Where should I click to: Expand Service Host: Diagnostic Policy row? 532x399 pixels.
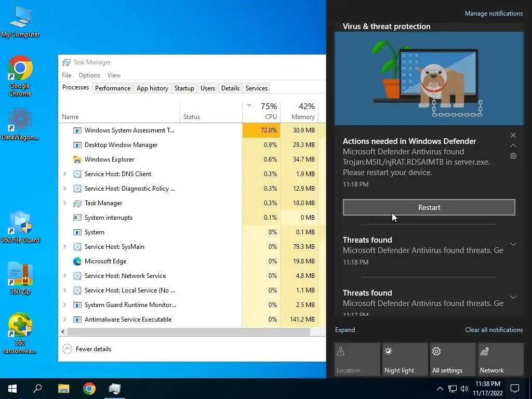65,189
